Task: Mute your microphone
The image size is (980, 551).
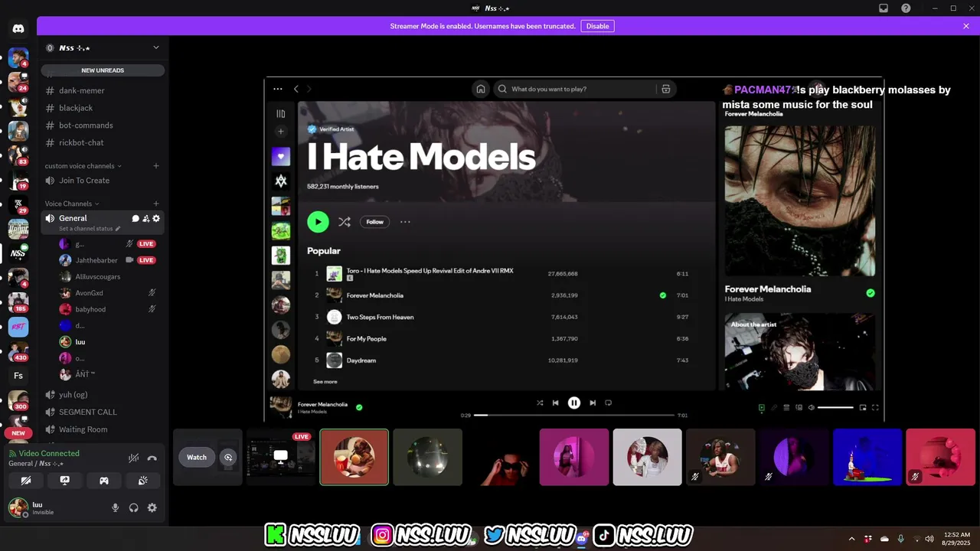Action: (x=116, y=507)
